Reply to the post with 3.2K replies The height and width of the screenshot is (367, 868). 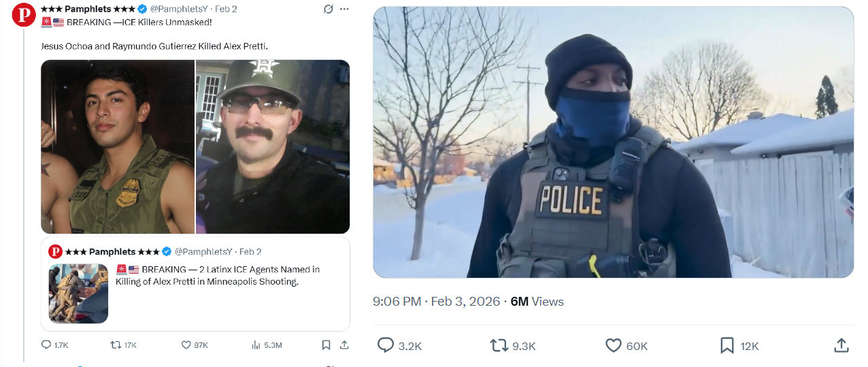[x=386, y=345]
